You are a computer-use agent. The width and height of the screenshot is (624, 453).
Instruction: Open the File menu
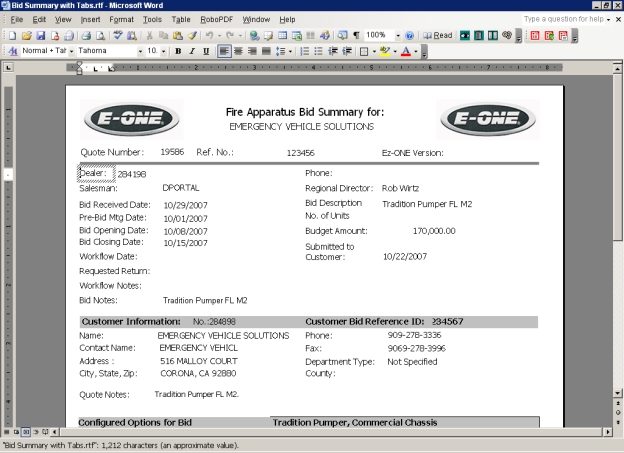[17, 19]
